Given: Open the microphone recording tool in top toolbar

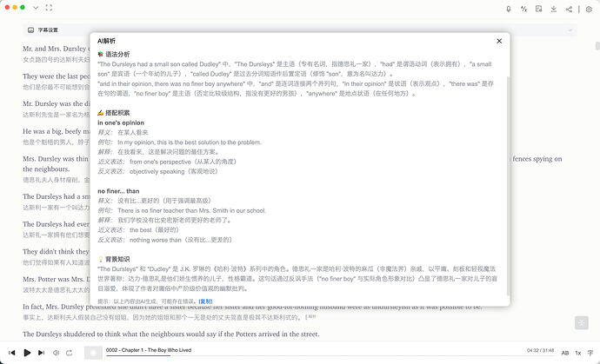Looking at the screenshot, I should [x=508, y=9].
